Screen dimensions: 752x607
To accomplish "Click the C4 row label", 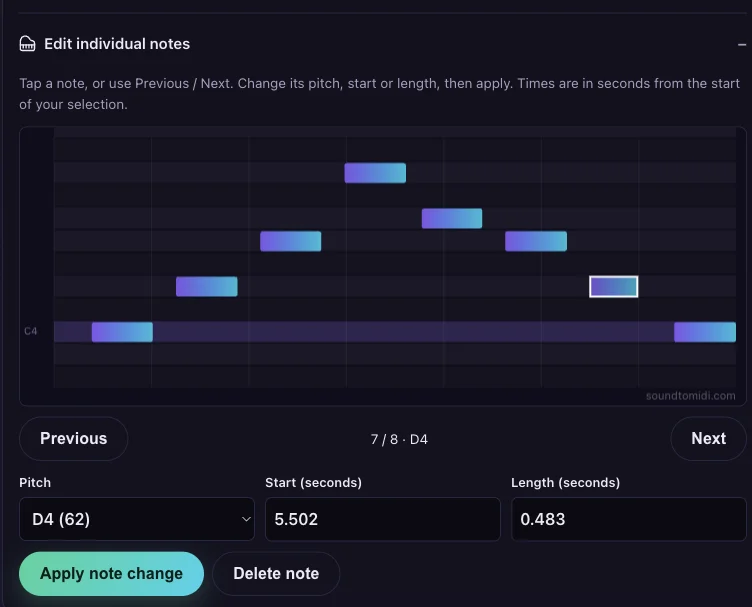I will tap(31, 331).
